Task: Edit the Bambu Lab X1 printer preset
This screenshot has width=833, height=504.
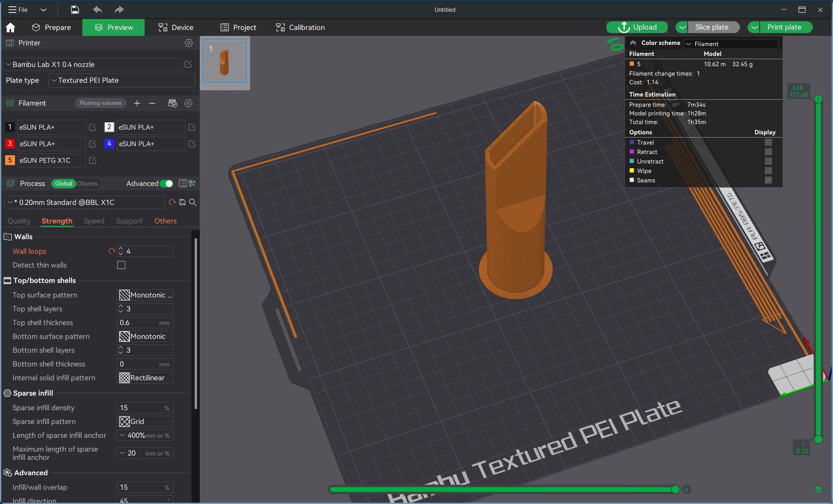Action: coord(188,64)
